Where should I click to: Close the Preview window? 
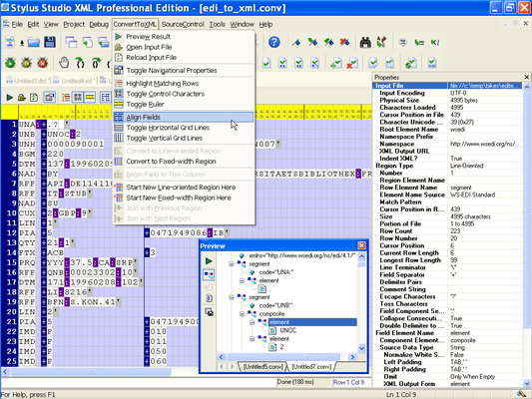[361, 245]
